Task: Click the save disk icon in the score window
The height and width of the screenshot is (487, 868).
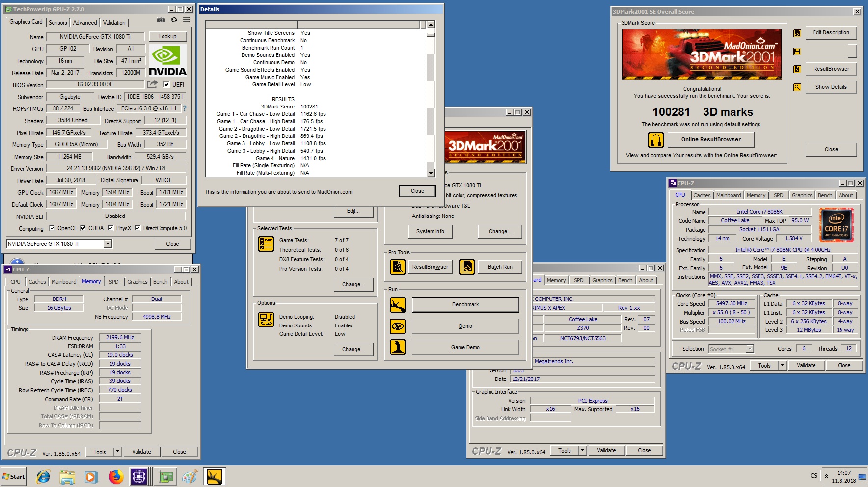Action: (797, 51)
